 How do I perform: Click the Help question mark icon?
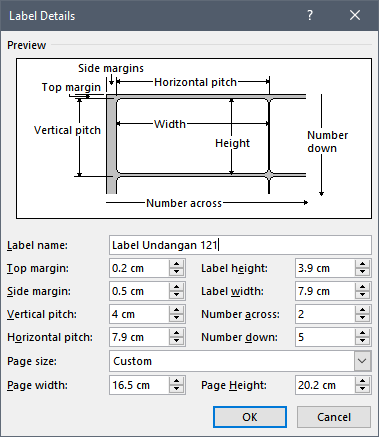(310, 15)
